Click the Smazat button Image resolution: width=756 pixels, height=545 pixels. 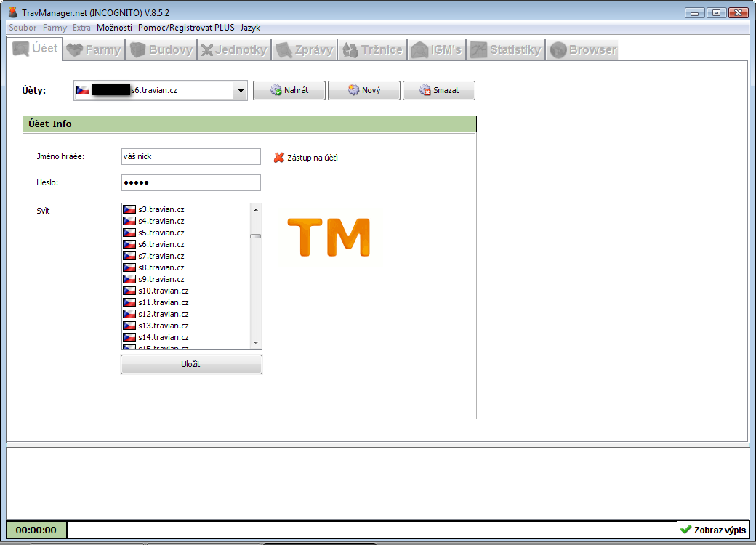439,90
